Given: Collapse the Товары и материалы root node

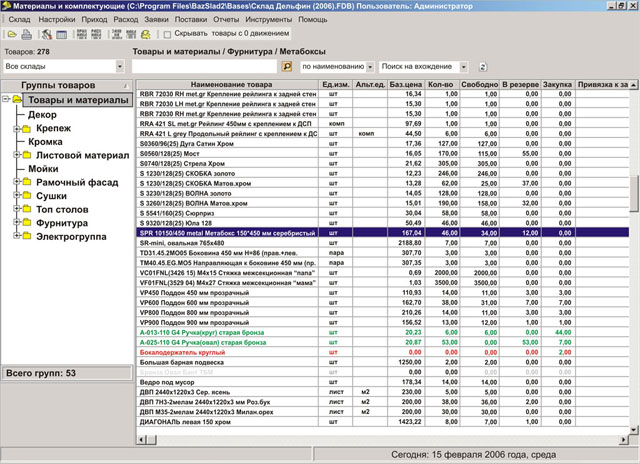Looking at the screenshot, I should tap(6, 99).
